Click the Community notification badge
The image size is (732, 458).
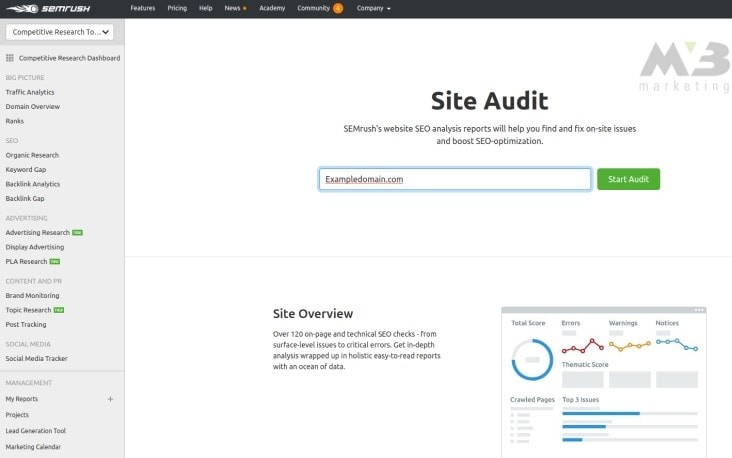click(x=338, y=8)
